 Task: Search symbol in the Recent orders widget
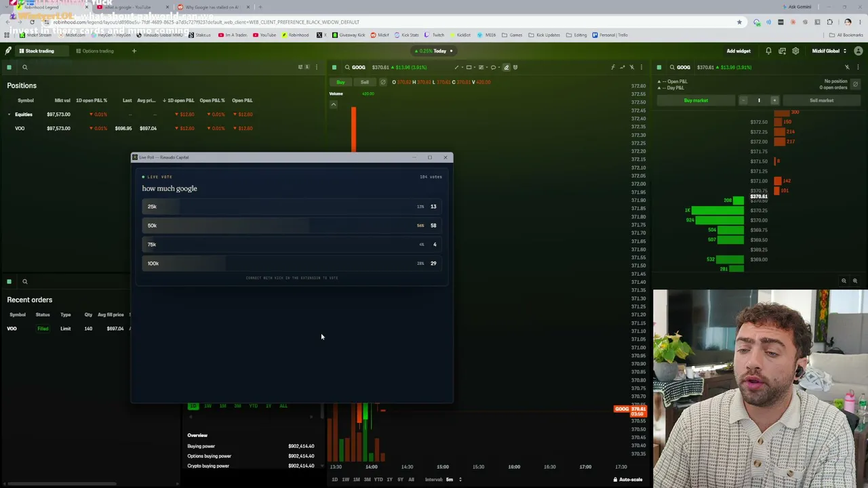point(24,281)
